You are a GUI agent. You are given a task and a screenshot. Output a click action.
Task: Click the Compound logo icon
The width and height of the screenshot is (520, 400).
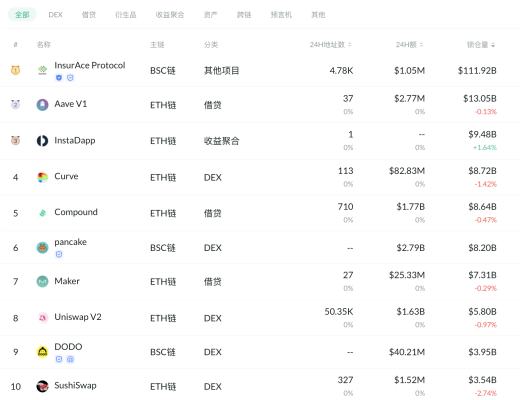[42, 213]
